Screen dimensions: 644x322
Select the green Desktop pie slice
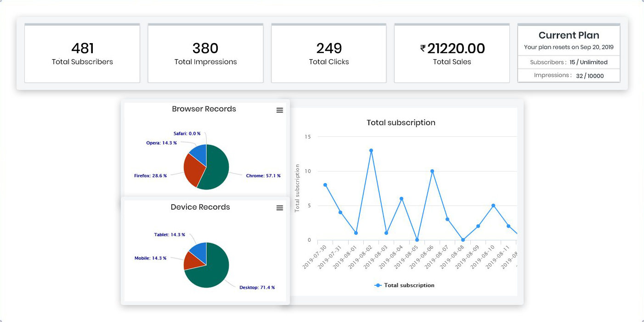pyautogui.click(x=211, y=273)
